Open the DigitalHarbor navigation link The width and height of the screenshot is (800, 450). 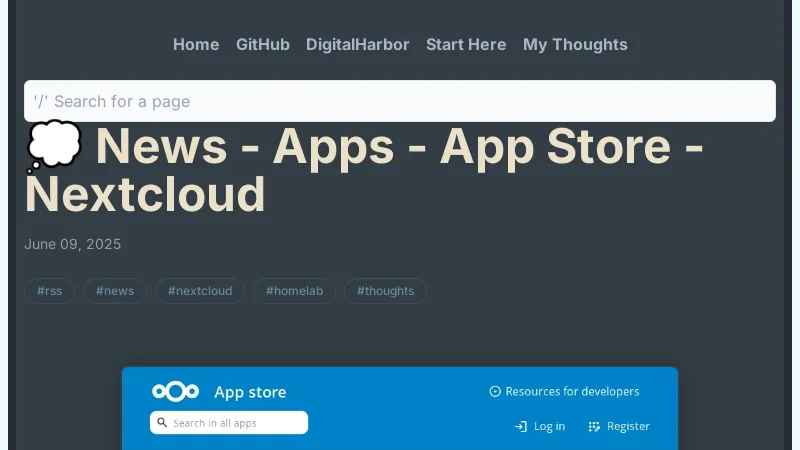[358, 44]
